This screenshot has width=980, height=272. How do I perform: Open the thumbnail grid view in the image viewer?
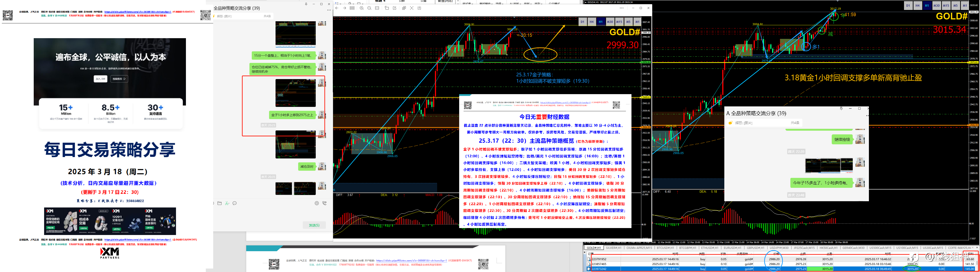coord(352,8)
